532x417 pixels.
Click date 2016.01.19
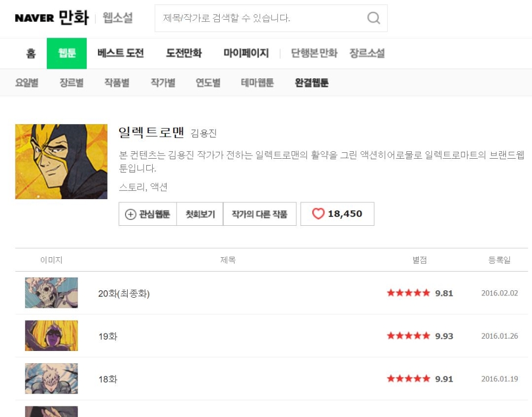(500, 379)
